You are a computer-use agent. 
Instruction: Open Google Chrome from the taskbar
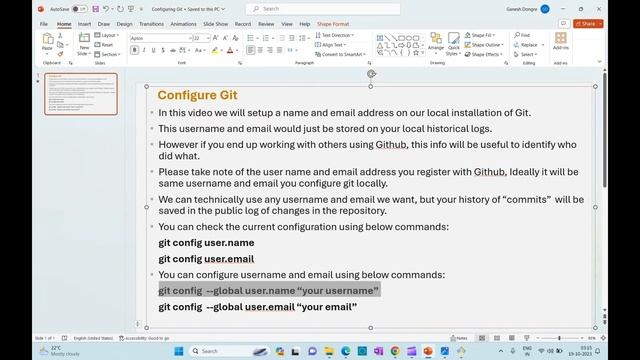coord(395,351)
